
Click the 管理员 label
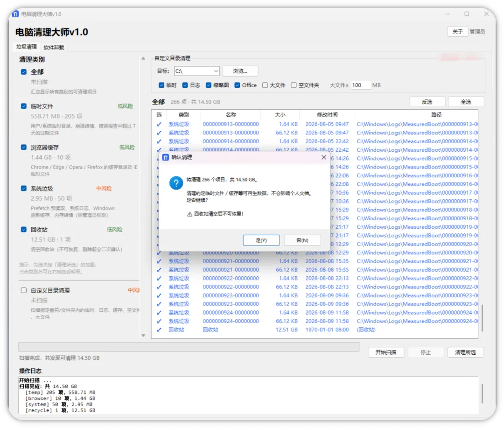coord(477,32)
